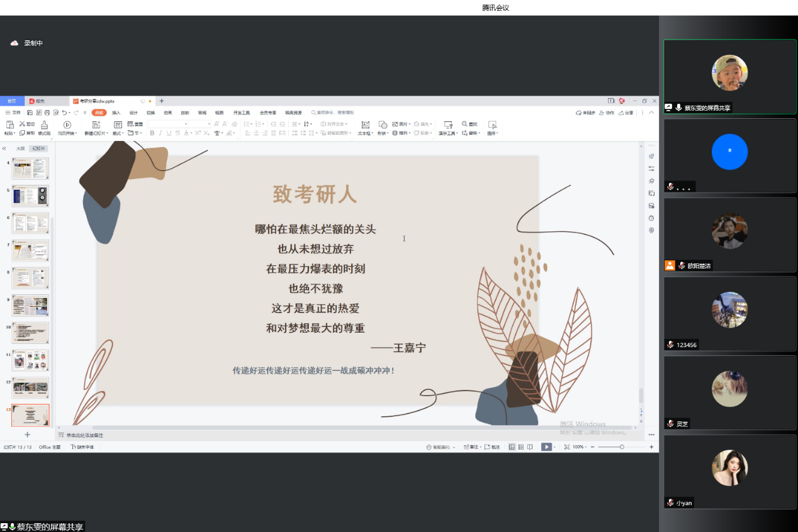This screenshot has height=532, width=798.
Task: Click the fit-to-window zoom icon
Action: pos(566,447)
